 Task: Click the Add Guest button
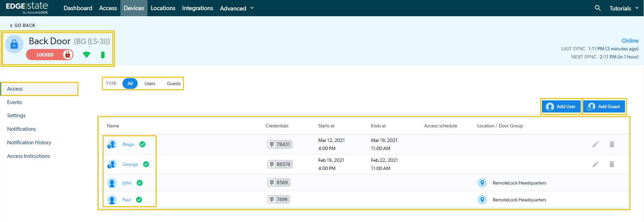pos(604,106)
